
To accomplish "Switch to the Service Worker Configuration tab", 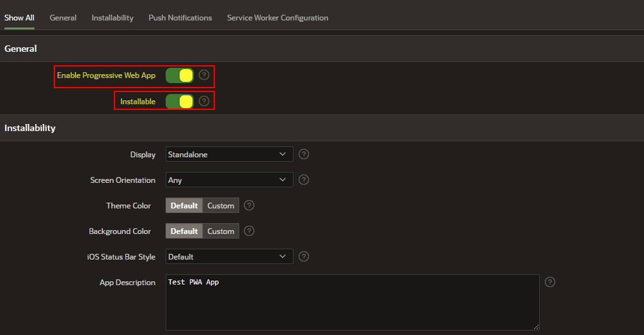I will point(278,18).
